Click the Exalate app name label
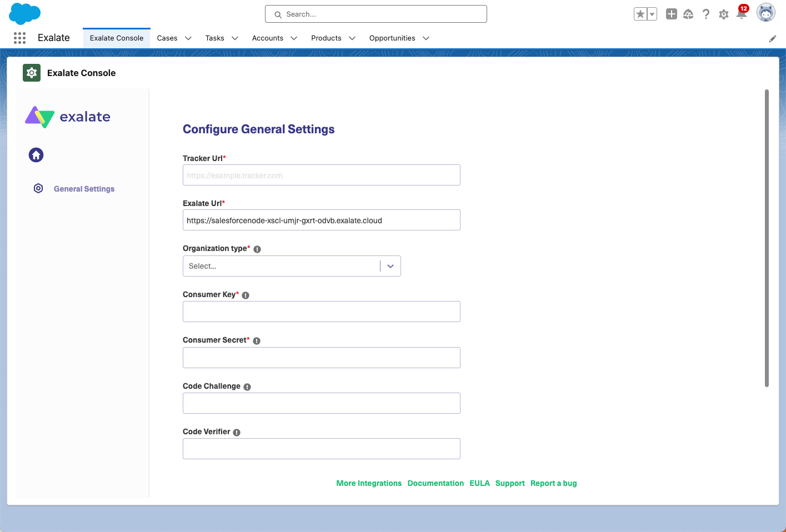Image resolution: width=786 pixels, height=532 pixels. pos(54,38)
